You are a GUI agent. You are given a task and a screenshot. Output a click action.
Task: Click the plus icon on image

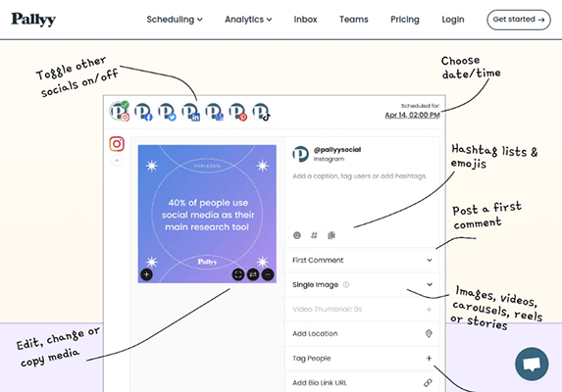[146, 274]
